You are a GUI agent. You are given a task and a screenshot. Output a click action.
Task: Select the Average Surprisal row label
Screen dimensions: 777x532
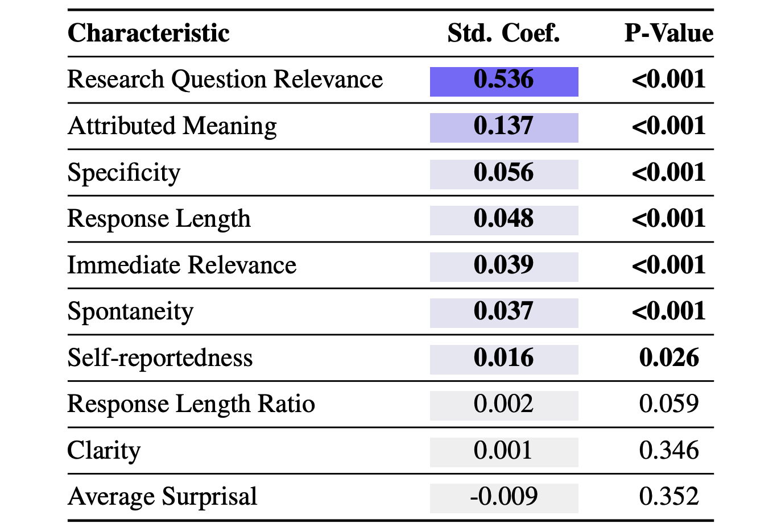pos(162,497)
